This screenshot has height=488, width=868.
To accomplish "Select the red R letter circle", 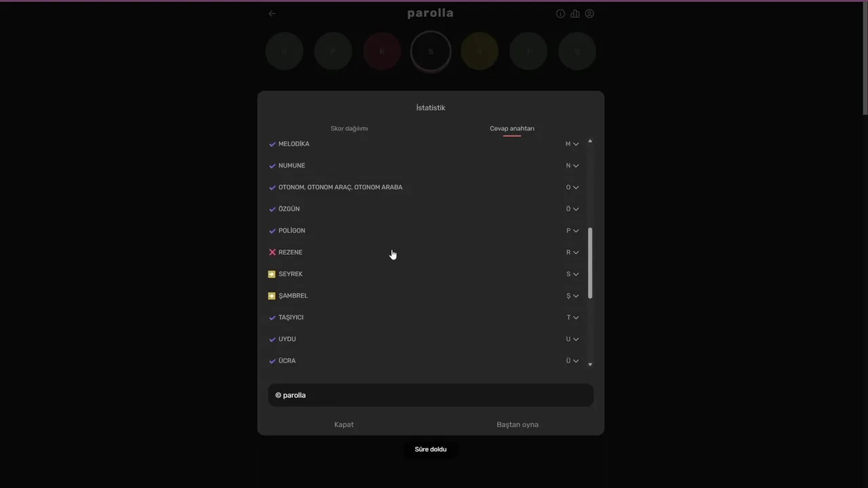I will 382,51.
